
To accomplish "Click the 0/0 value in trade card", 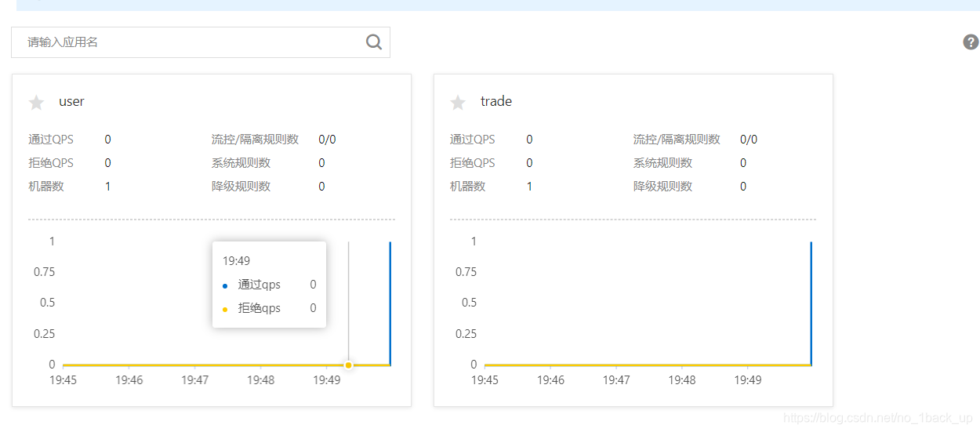I will pos(749,140).
